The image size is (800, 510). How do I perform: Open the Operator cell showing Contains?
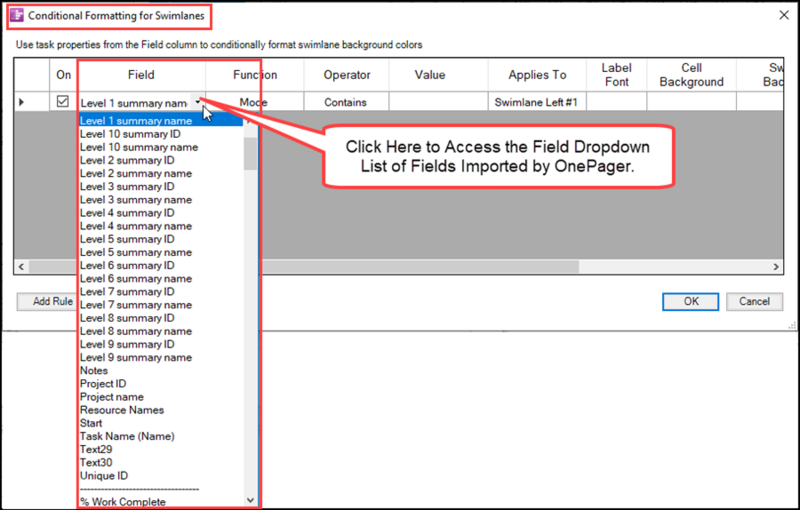pyautogui.click(x=346, y=102)
